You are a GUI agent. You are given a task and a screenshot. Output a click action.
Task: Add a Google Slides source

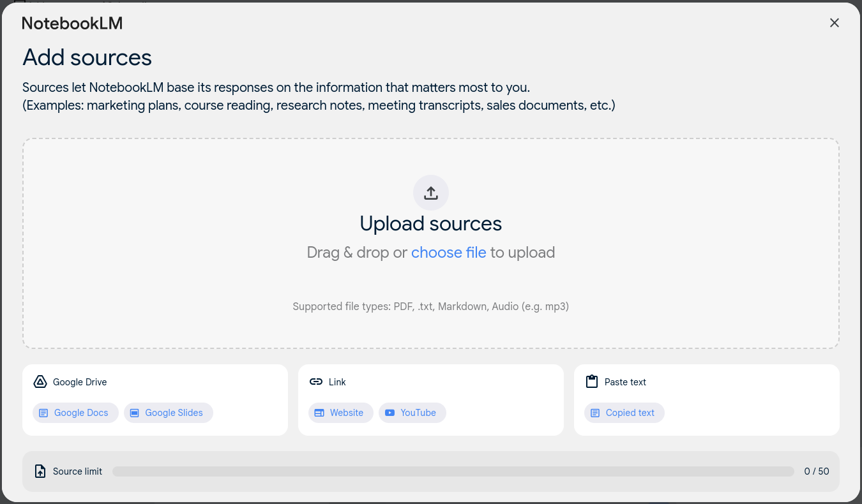169,413
